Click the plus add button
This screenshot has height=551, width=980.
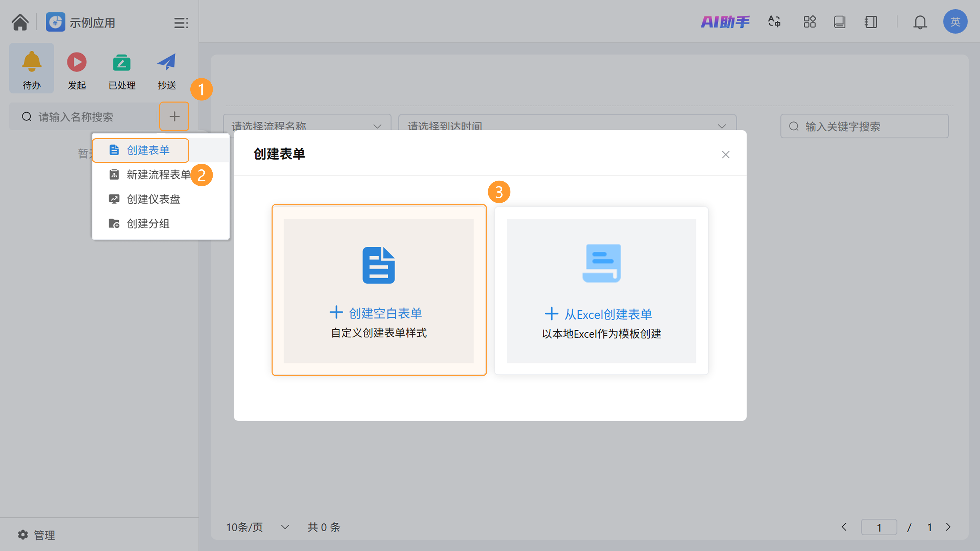coord(174,116)
